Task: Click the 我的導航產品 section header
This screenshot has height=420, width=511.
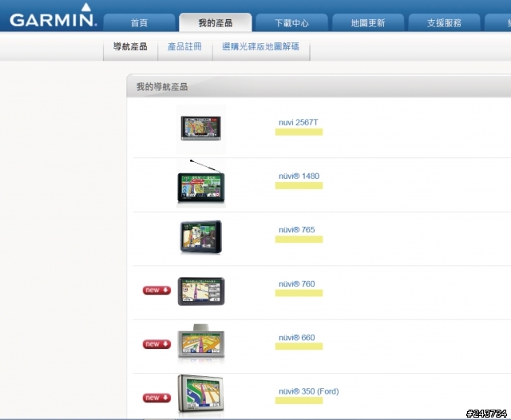Action: pyautogui.click(x=319, y=86)
